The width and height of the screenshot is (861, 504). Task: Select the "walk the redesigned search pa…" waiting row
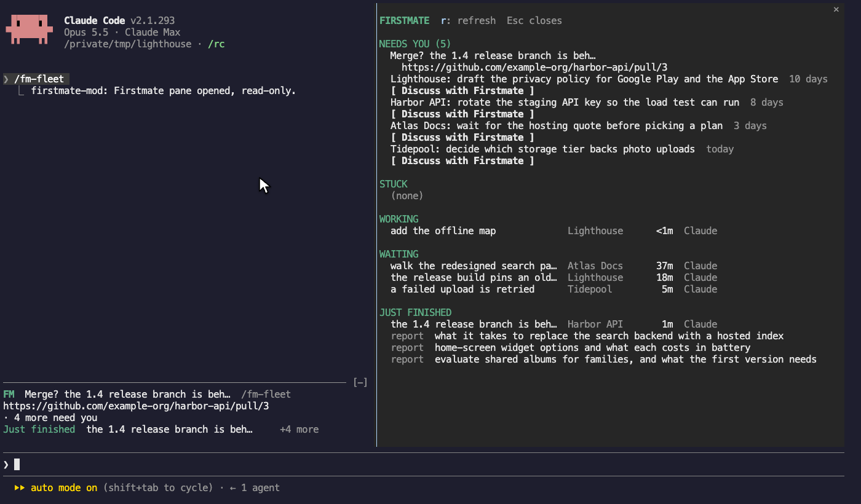coord(553,266)
